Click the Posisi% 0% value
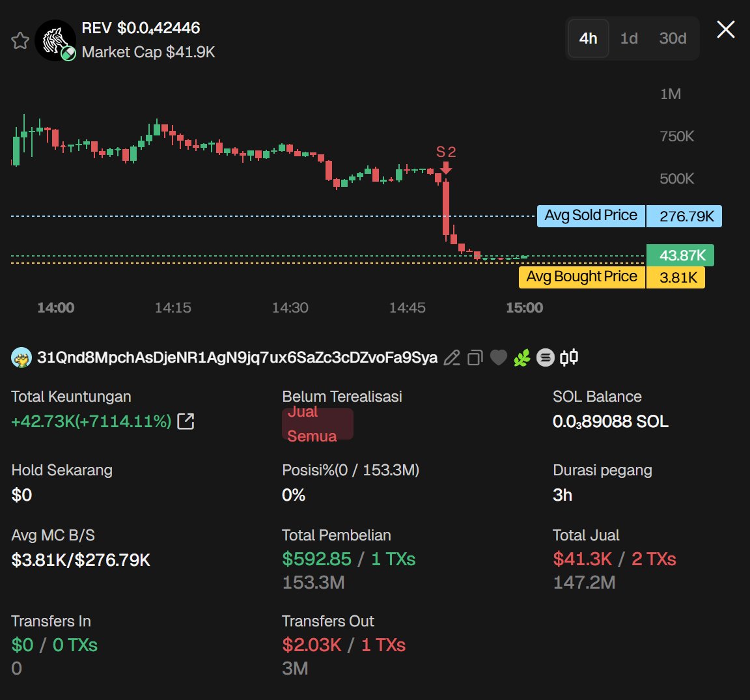This screenshot has width=750, height=700. [294, 495]
